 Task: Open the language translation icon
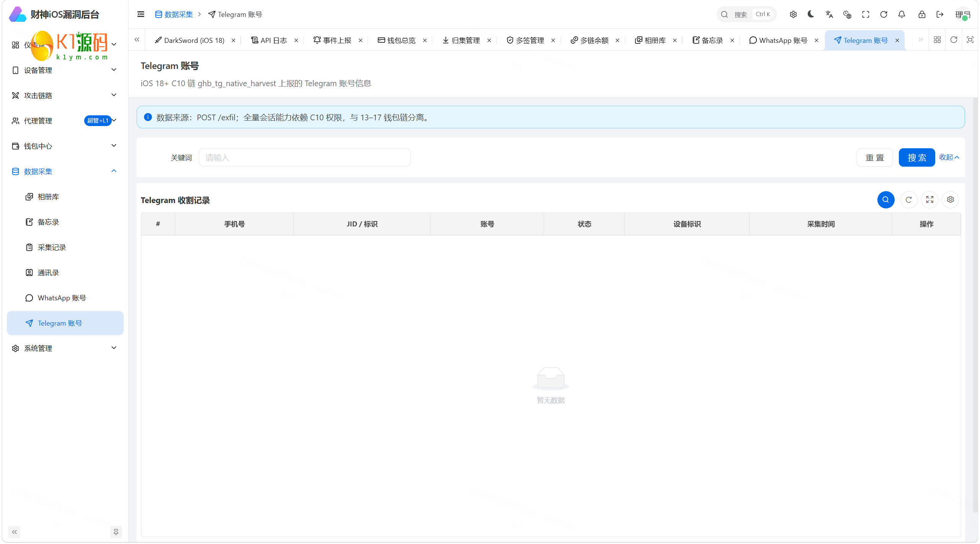pos(829,14)
